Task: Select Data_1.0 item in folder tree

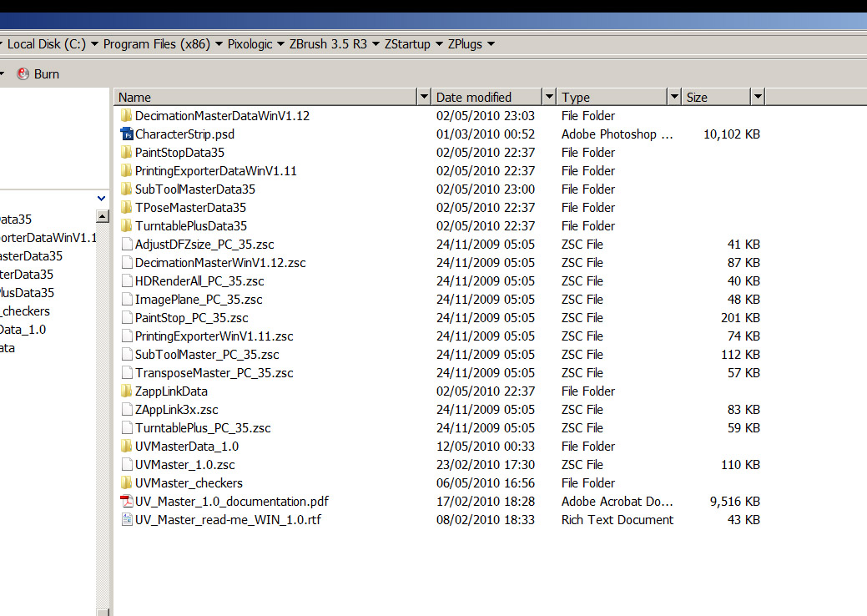Action: (23, 330)
